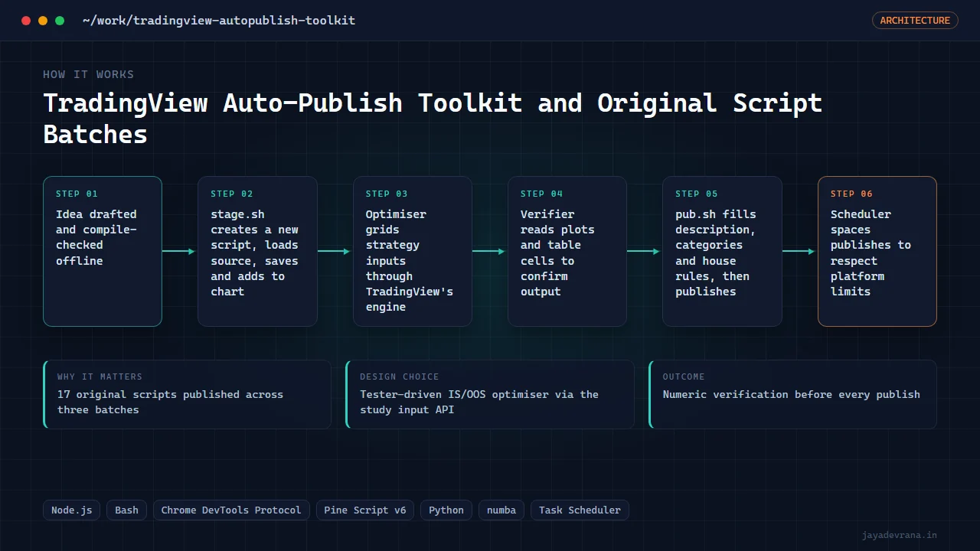Select the Step 06 Scheduler card
The height and width of the screenshot is (551, 980).
pyautogui.click(x=877, y=252)
